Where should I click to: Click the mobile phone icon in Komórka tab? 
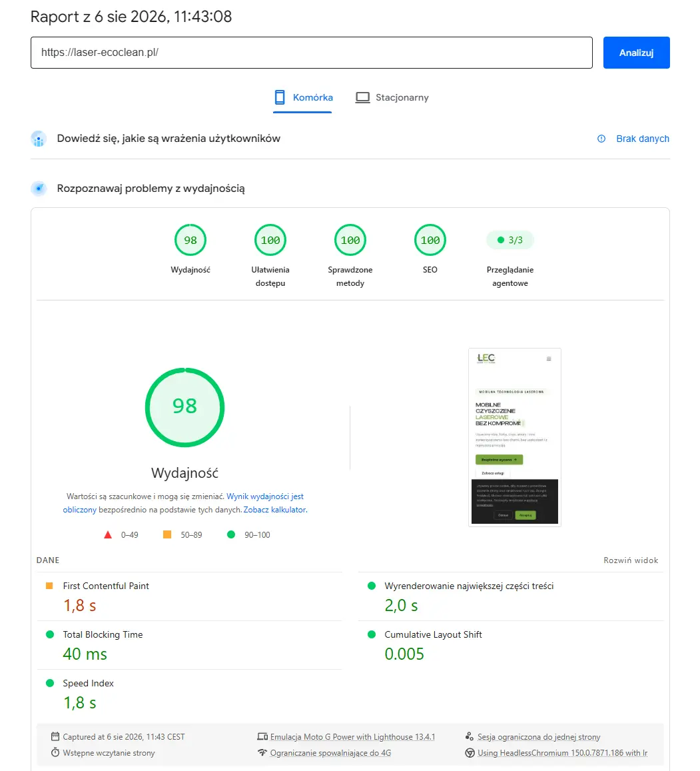pyautogui.click(x=280, y=97)
